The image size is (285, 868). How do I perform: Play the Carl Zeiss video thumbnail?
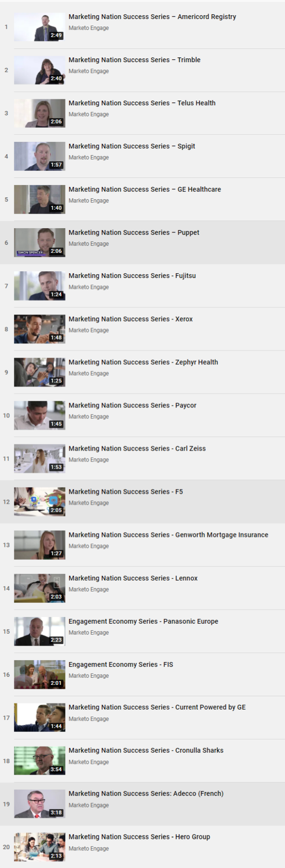39,459
